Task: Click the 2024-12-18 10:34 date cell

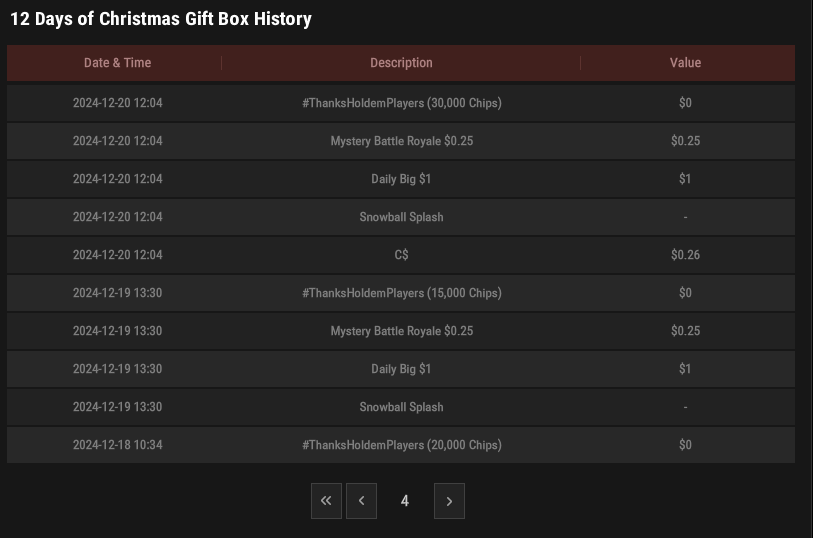Action: click(x=118, y=445)
